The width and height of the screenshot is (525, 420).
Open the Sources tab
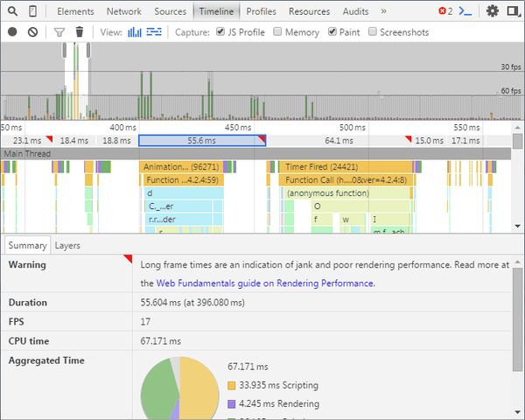click(x=170, y=11)
